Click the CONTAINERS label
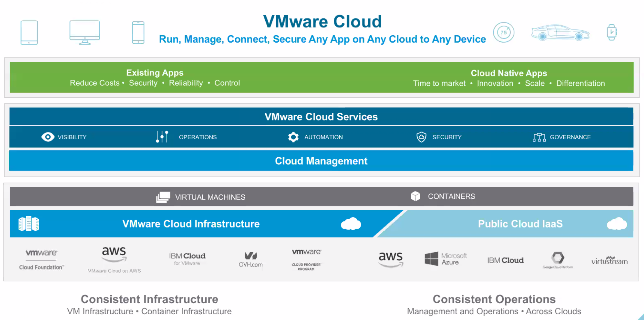644x320 pixels. 452,196
